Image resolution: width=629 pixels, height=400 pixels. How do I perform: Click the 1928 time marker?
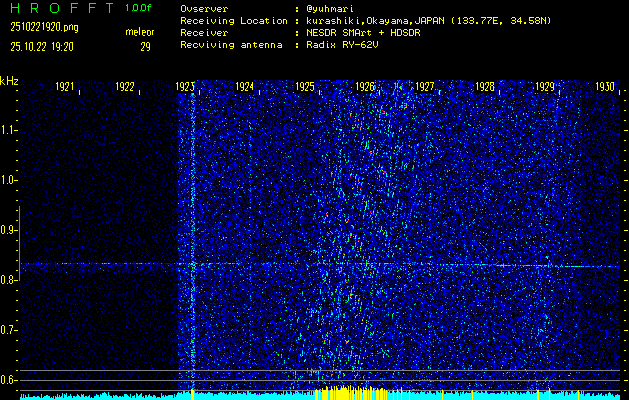click(x=485, y=87)
